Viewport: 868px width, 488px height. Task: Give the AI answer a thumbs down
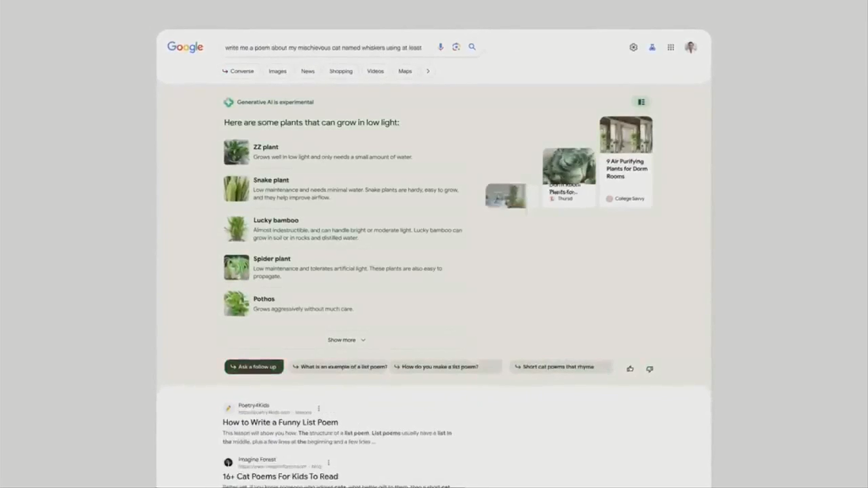tap(649, 368)
